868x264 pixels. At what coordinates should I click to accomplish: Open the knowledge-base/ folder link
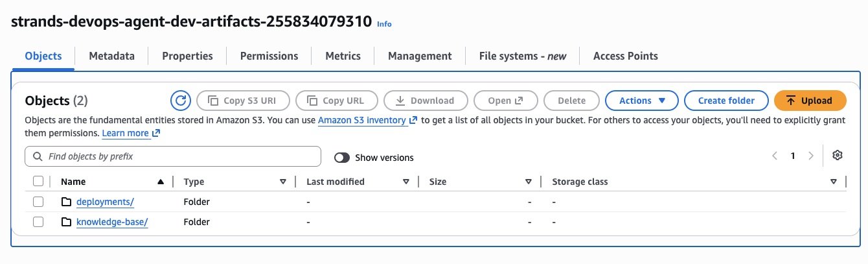pos(112,222)
